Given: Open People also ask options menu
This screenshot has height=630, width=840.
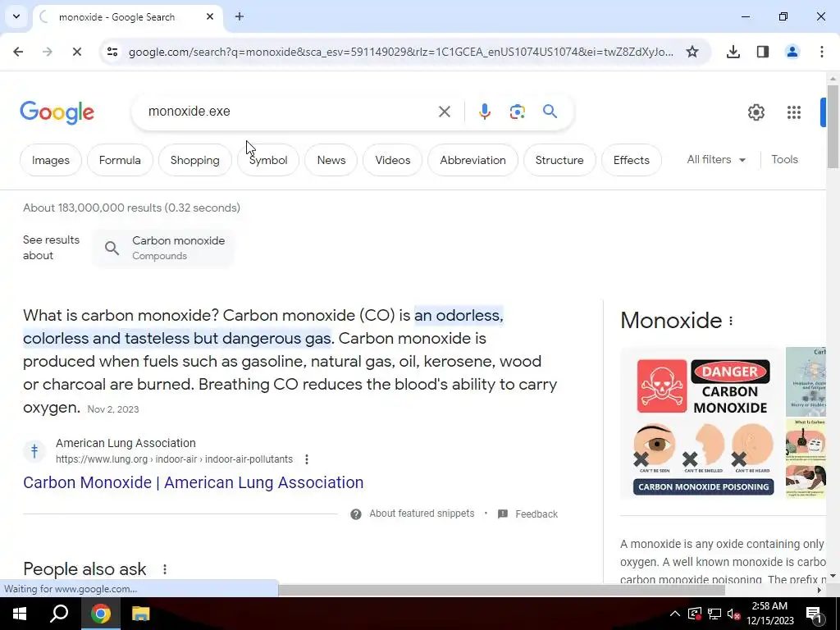Looking at the screenshot, I should click(x=165, y=569).
